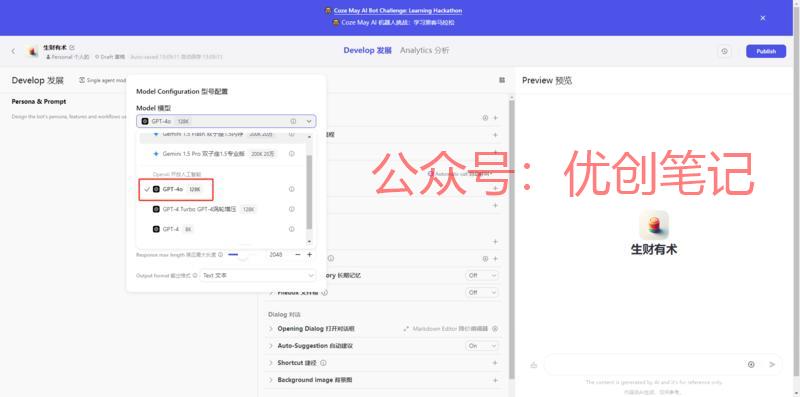Add a Shortcut with its plus button
Image resolution: width=800 pixels, height=397 pixels.
(x=495, y=363)
